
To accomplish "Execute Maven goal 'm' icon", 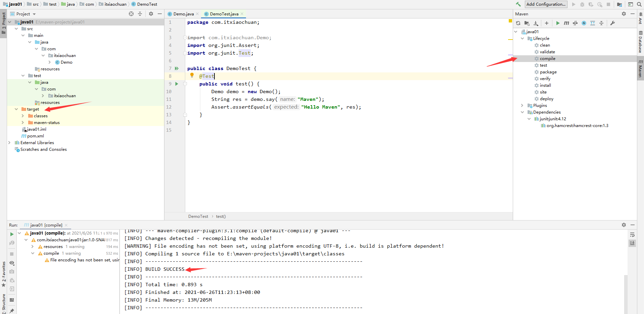I will click(x=566, y=23).
